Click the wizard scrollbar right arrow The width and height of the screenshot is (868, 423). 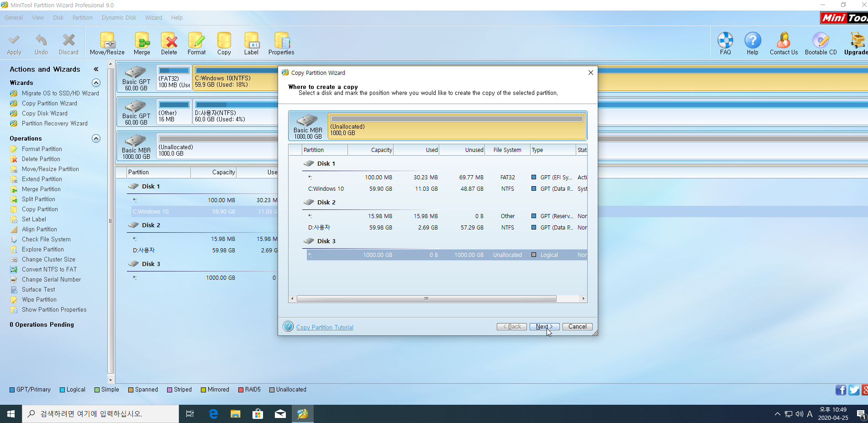click(x=583, y=299)
